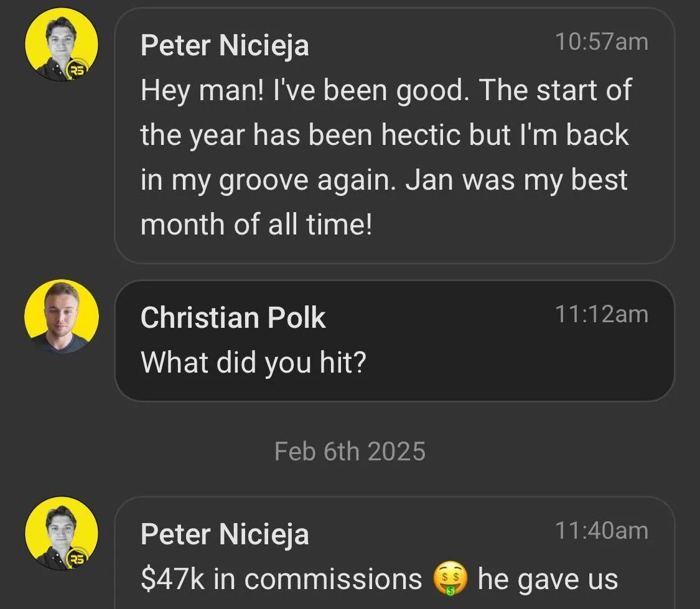Click the 'month of all time!' line

point(256,224)
